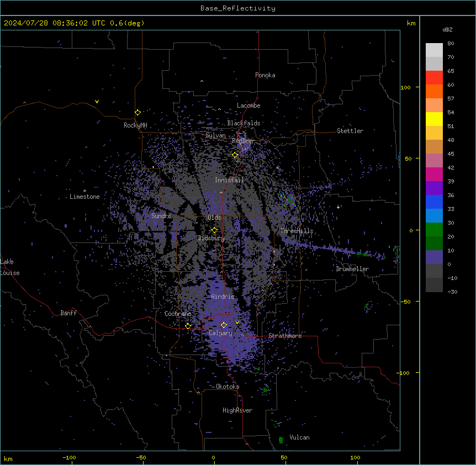Click the km unit label at top right
The width and height of the screenshot is (476, 465).
tap(411, 23)
